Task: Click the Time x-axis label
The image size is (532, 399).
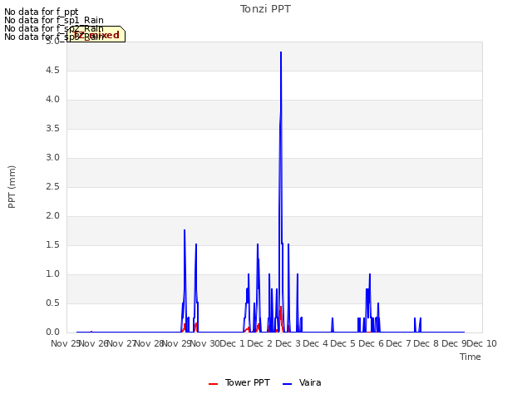Action: 470,357
